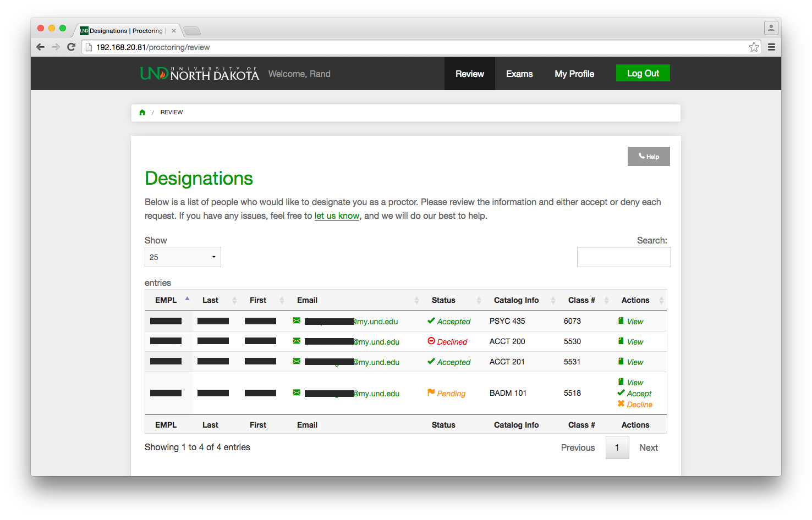This screenshot has width=812, height=520.
Task: Click the REVIEW breadcrumb text
Action: click(172, 112)
